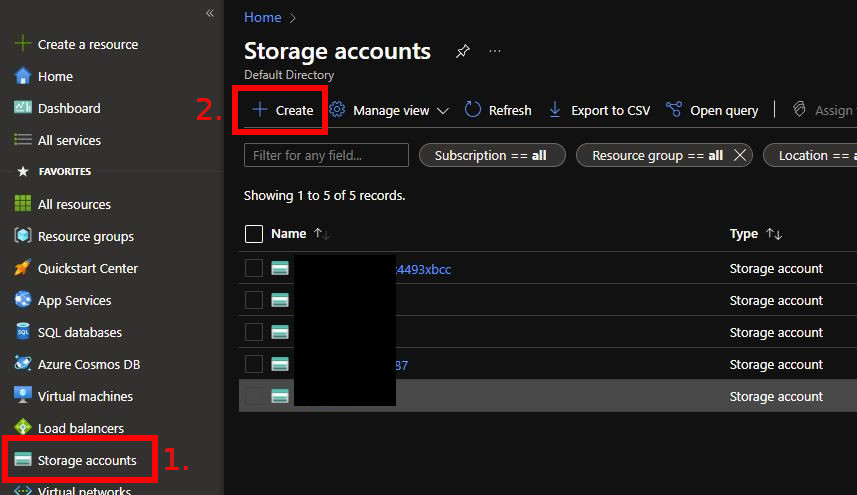Check the row ending in 4493xbcc
This screenshot has width=857, height=495.
[254, 268]
